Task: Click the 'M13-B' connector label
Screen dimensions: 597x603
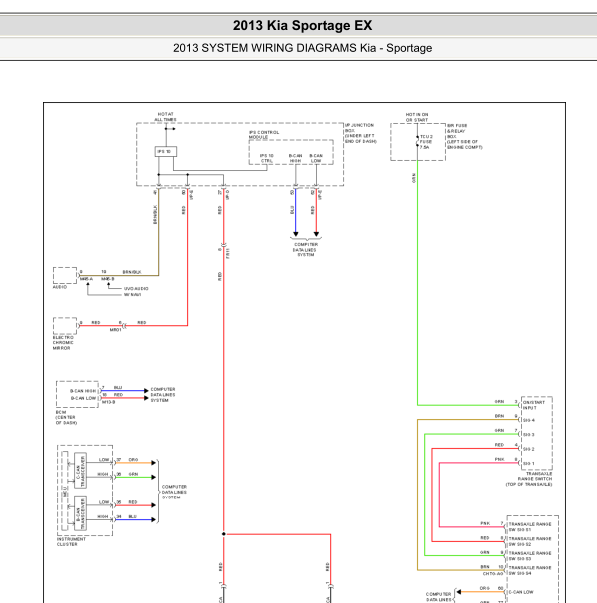Action: click(x=108, y=402)
